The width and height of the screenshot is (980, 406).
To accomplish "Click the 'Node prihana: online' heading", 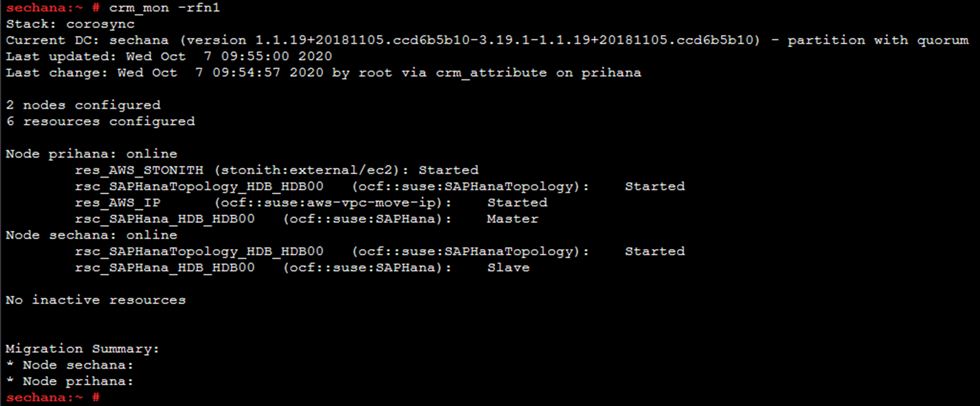I will pyautogui.click(x=91, y=154).
